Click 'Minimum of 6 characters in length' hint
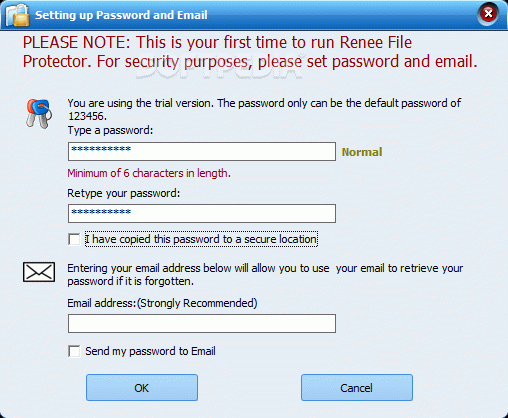The height and width of the screenshot is (418, 508). [149, 173]
